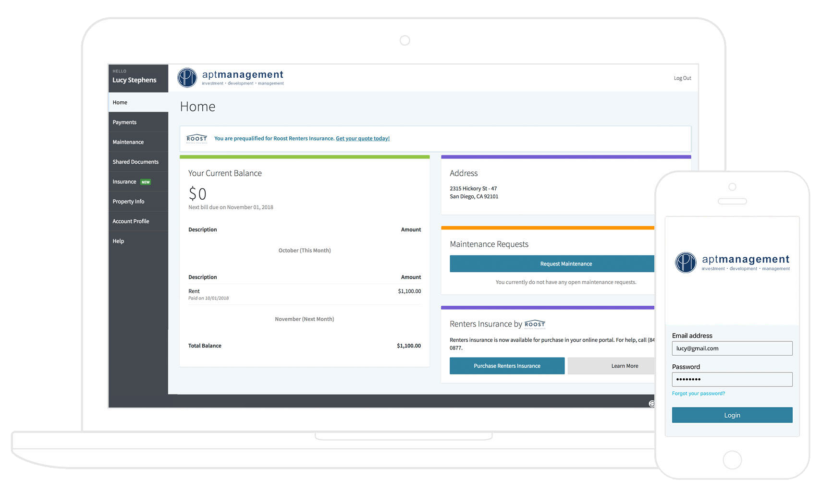Viewport: 834px width, 504px height.
Task: Click the aptmanagement logo in the portal header
Action: point(231,77)
